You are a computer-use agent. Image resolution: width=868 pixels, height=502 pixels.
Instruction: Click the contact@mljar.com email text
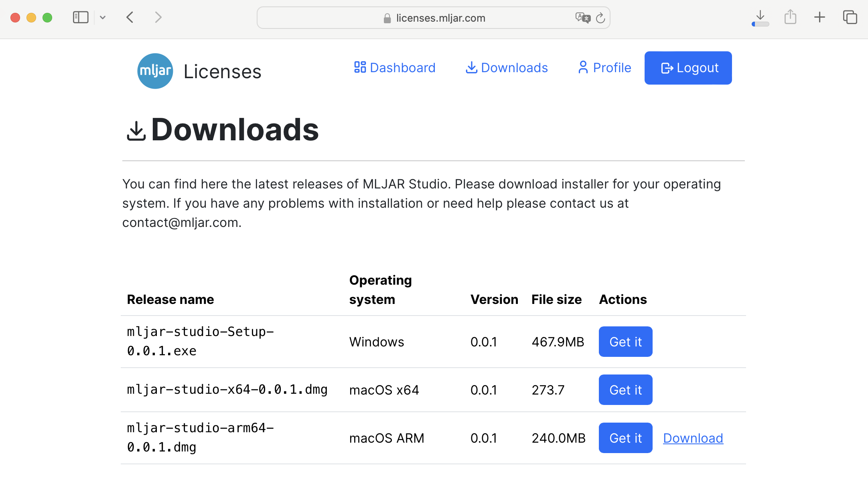pyautogui.click(x=181, y=223)
